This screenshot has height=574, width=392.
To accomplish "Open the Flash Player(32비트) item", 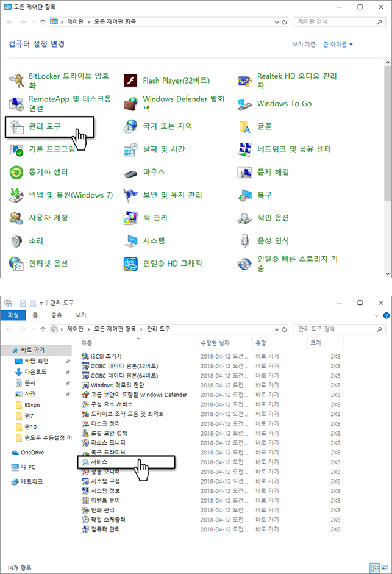I will click(130, 81).
